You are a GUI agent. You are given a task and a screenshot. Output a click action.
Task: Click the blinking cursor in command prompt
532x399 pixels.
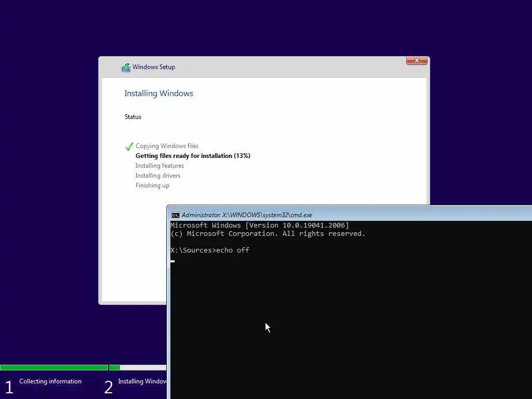(172, 261)
